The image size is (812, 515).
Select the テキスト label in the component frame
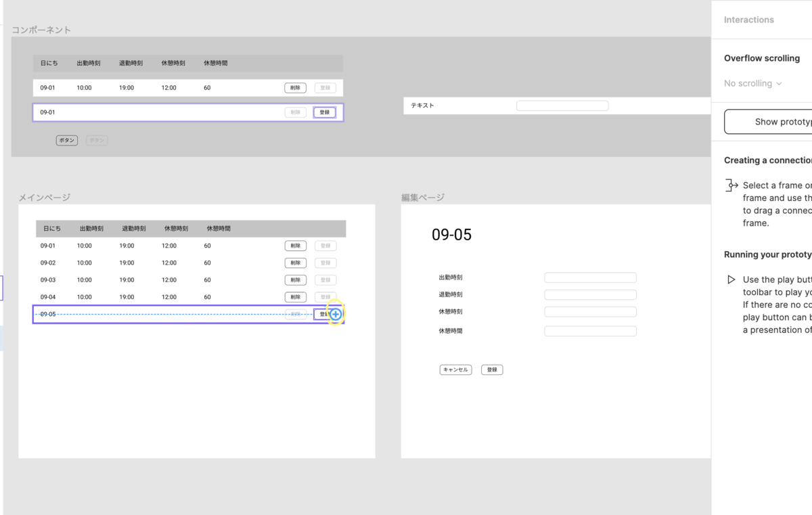click(x=422, y=106)
